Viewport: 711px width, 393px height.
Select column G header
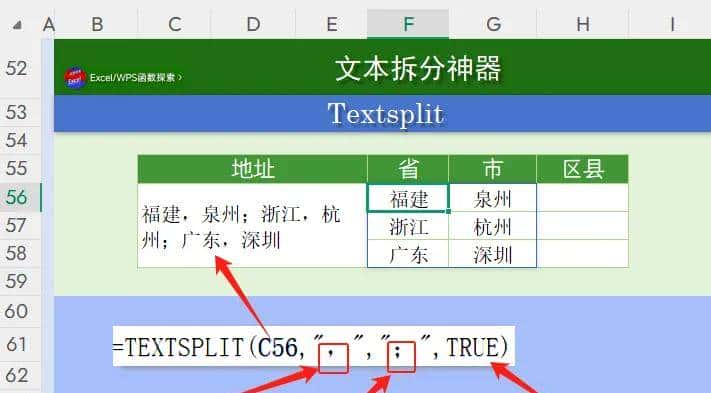pos(493,24)
